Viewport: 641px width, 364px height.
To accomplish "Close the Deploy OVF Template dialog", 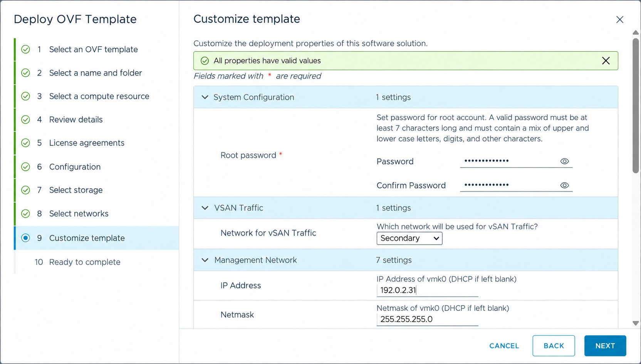I will click(x=619, y=19).
